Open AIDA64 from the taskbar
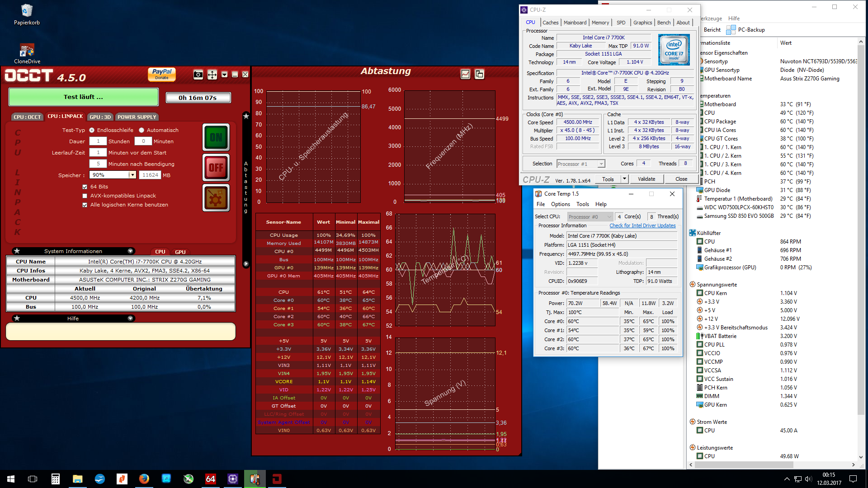The width and height of the screenshot is (868, 488). tap(211, 479)
